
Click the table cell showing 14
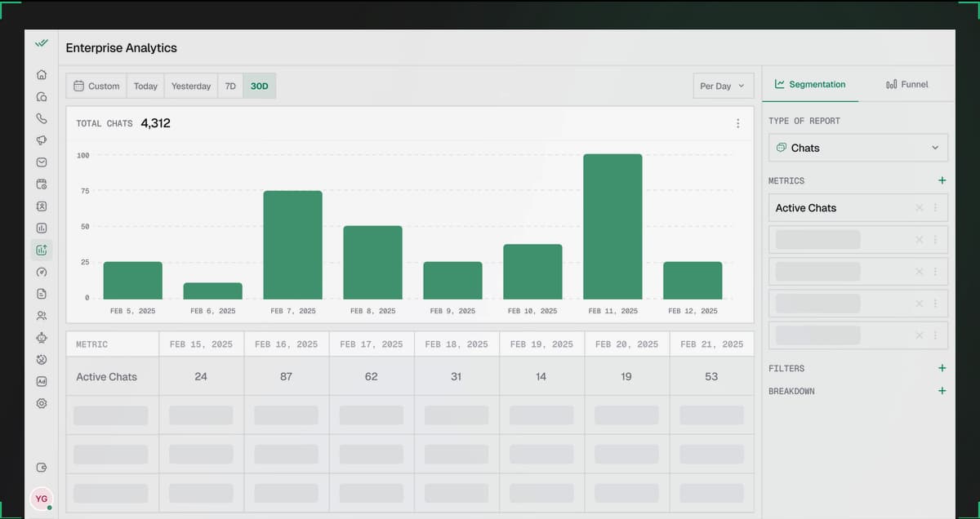pos(541,376)
